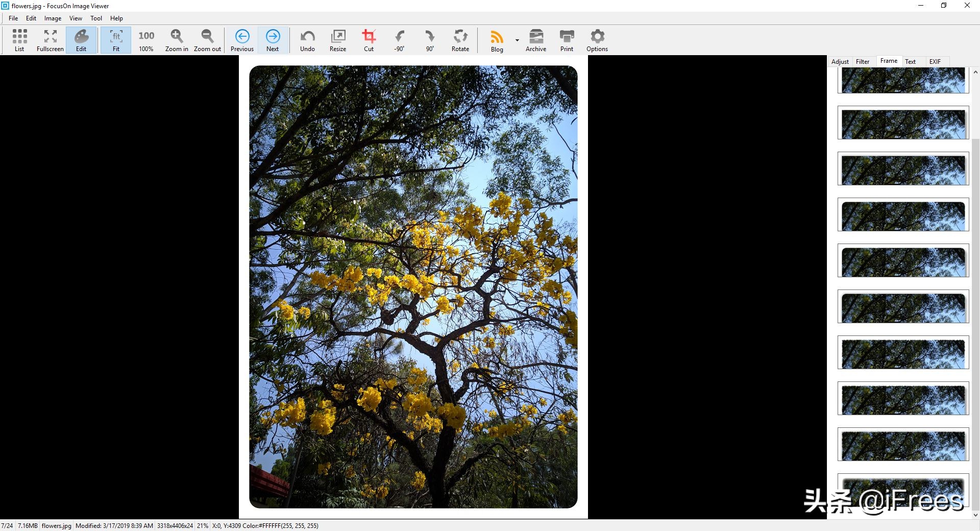
Task: Switch to Fullscreen mode
Action: 50,40
